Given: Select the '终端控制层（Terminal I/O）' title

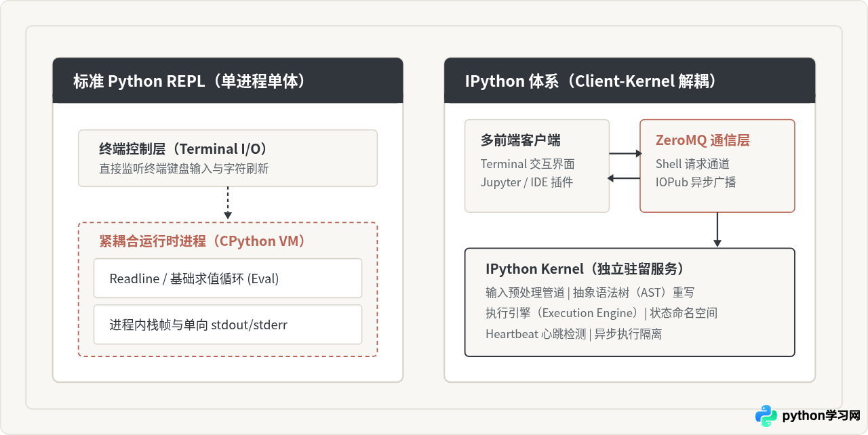Looking at the screenshot, I should tap(183, 149).
